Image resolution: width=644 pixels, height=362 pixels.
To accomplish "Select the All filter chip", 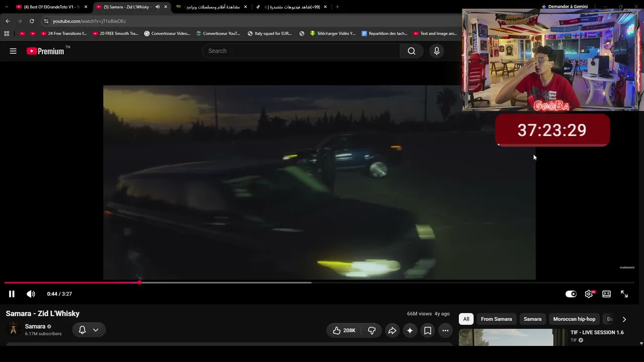I will 466,319.
